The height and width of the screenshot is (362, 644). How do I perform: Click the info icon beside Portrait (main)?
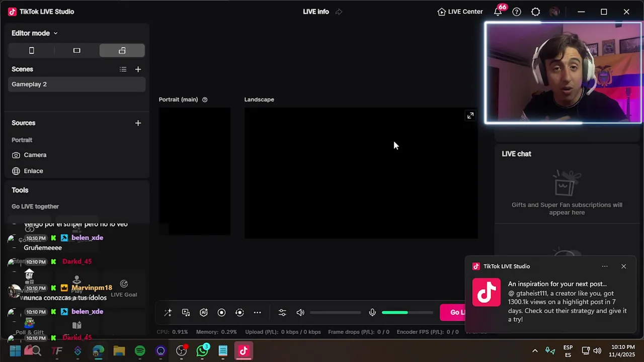(205, 100)
